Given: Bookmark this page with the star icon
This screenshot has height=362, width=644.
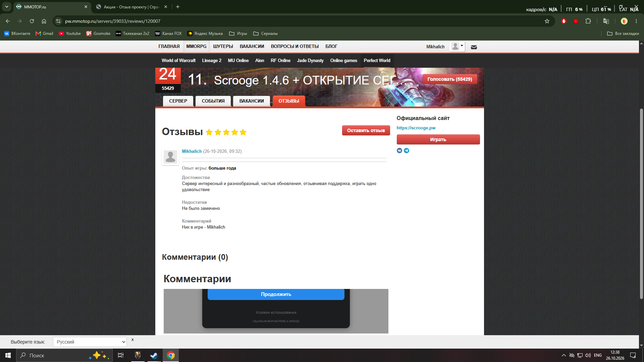Looking at the screenshot, I should pos(547,21).
